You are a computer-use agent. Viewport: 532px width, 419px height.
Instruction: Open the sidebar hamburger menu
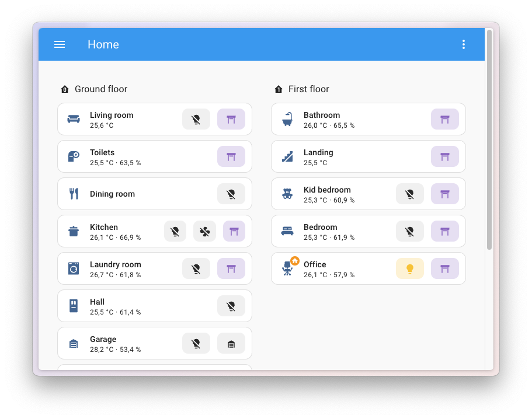[x=60, y=44]
